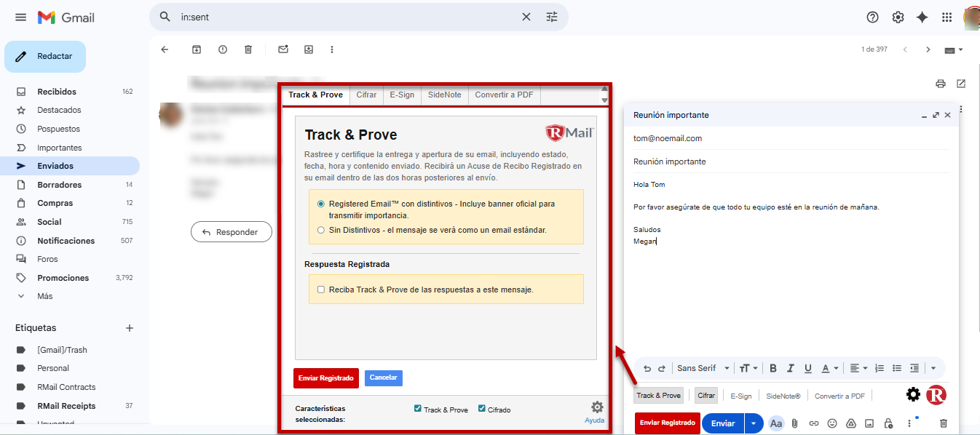
Task: Enable Reciba Track & Prove de respuestas checkbox
Action: 321,290
